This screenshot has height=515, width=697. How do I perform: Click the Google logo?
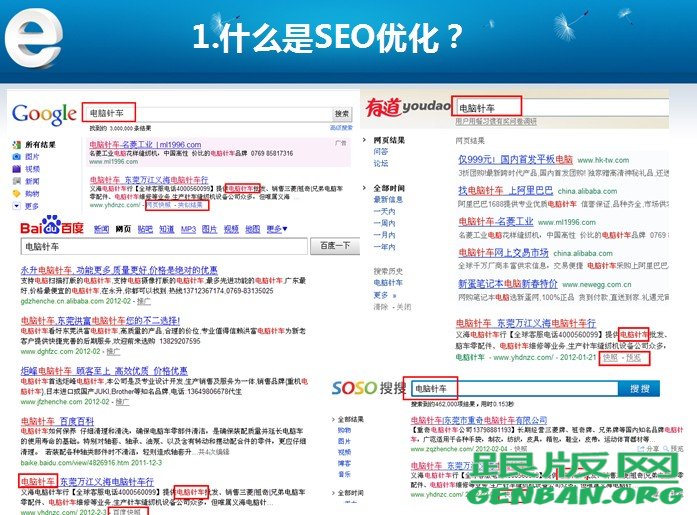44,114
